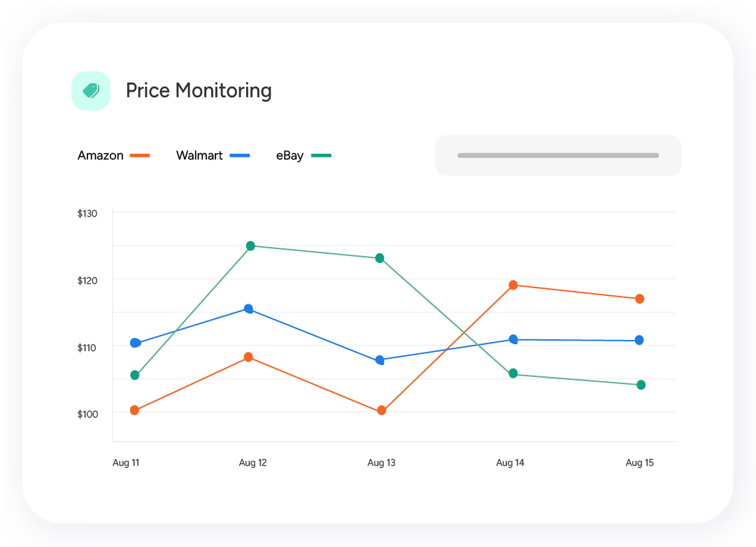Screen dimensions: 756x547
Task: Select Amazon data point on Aug 13
Action: [x=381, y=411]
